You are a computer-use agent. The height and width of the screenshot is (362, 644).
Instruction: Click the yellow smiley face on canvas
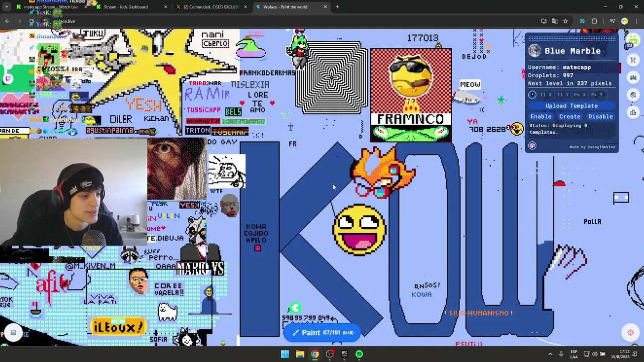pos(359,229)
